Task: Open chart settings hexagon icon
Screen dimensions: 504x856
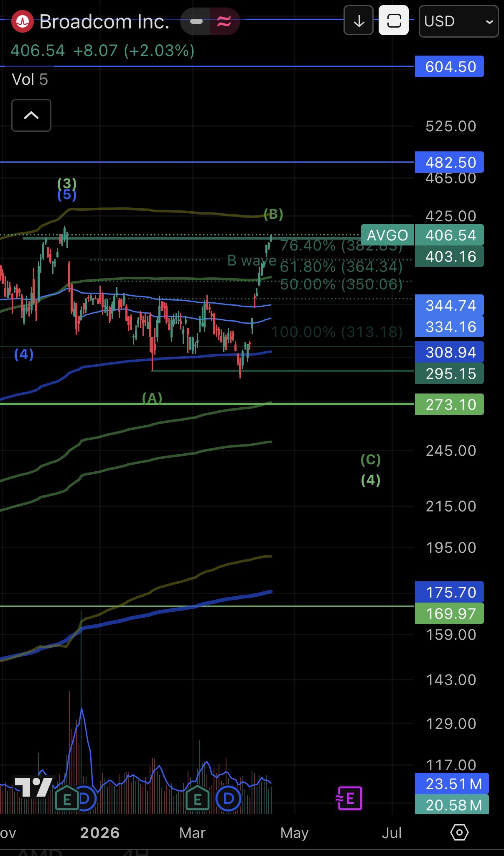Action: [459, 833]
